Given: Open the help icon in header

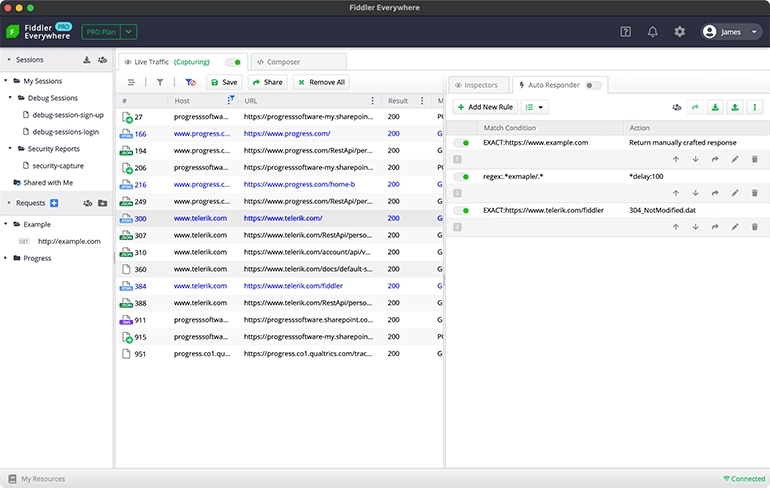Looking at the screenshot, I should 625,32.
